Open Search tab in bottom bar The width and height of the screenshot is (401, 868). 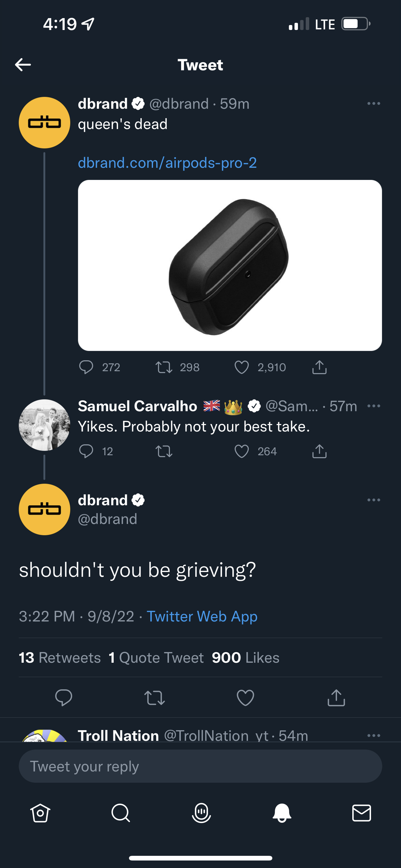click(x=121, y=813)
